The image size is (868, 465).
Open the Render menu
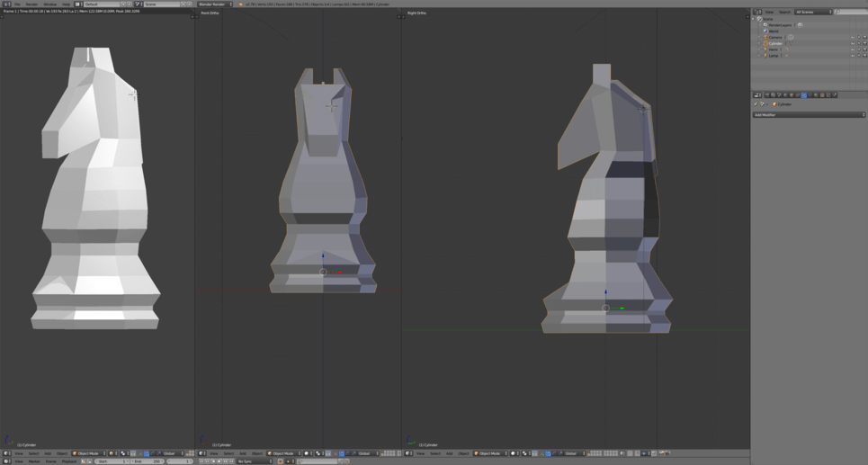31,4
